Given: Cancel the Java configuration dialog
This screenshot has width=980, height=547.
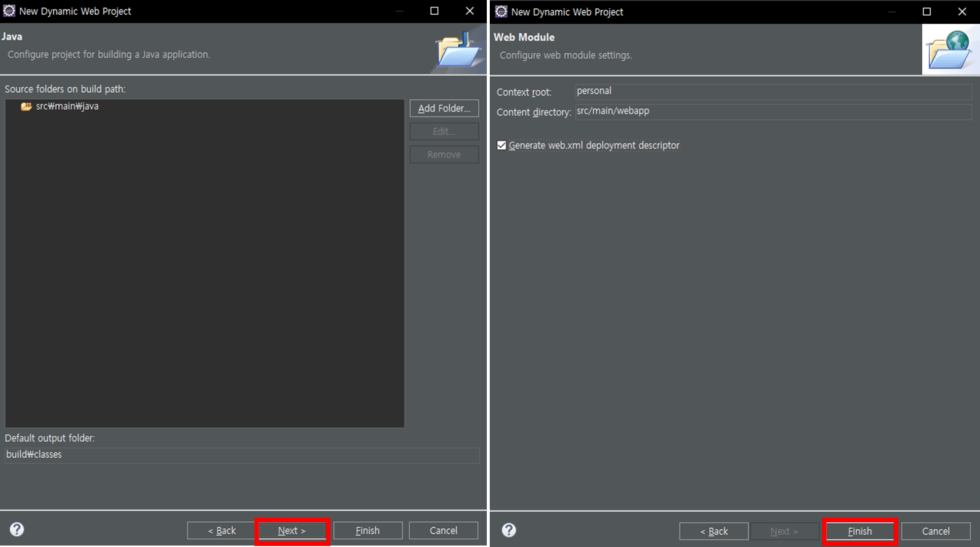Looking at the screenshot, I should (443, 531).
